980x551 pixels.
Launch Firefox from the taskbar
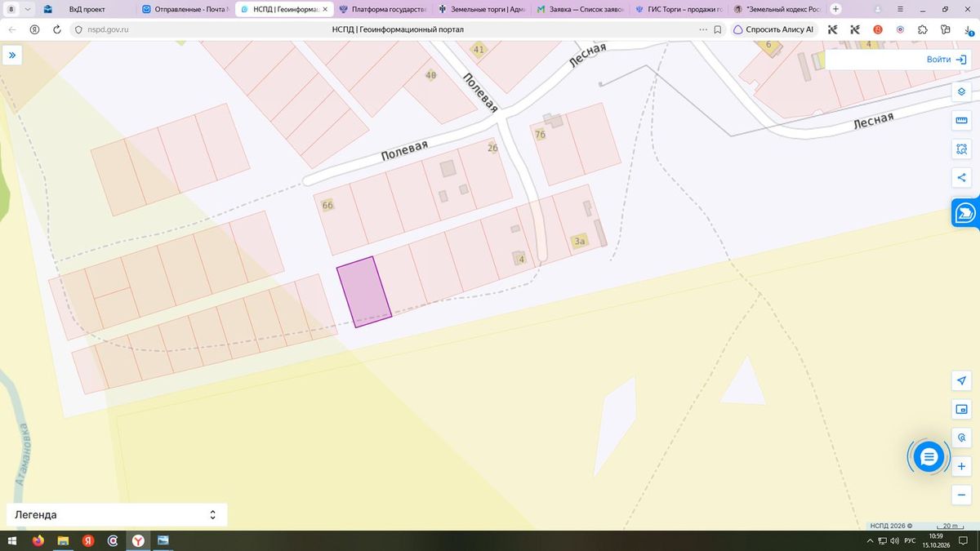[x=38, y=540]
